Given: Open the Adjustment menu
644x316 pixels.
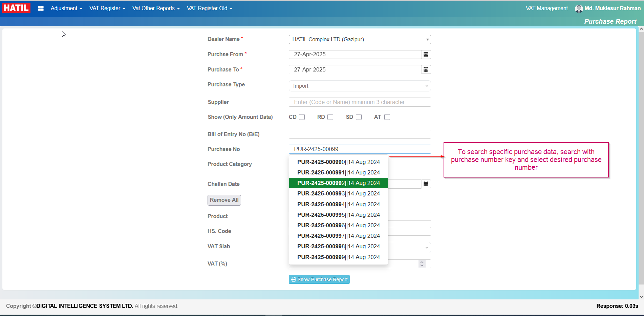Looking at the screenshot, I should pyautogui.click(x=66, y=8).
